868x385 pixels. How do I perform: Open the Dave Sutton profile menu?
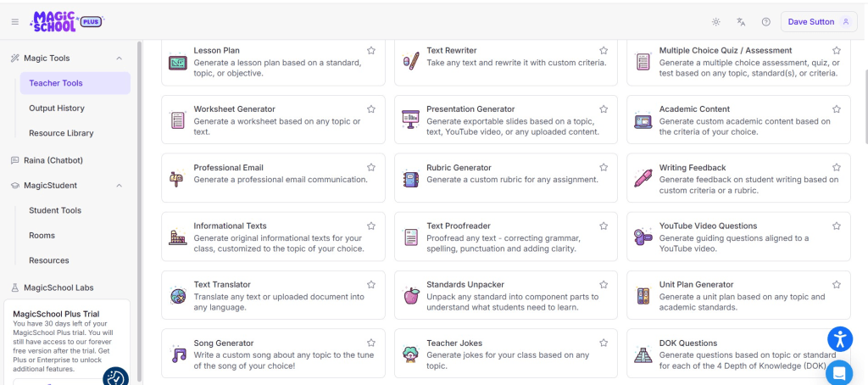point(819,22)
